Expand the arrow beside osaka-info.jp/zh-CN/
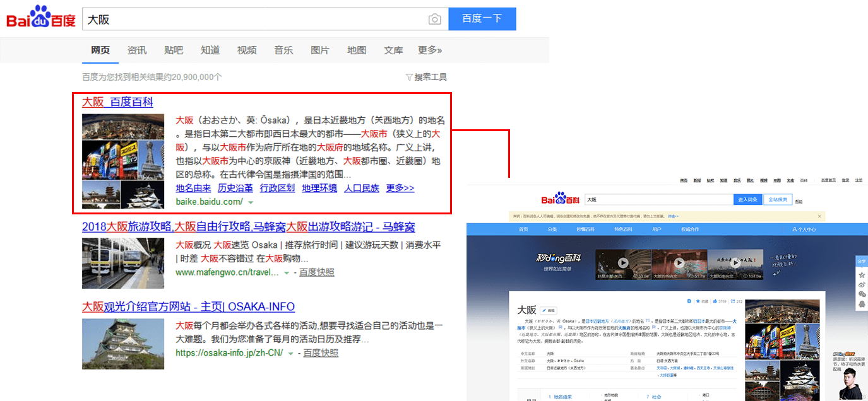 pyautogui.click(x=290, y=353)
